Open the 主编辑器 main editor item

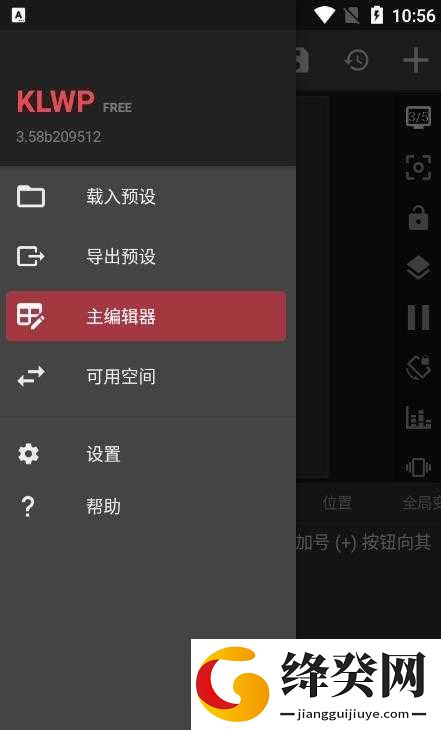(x=146, y=316)
